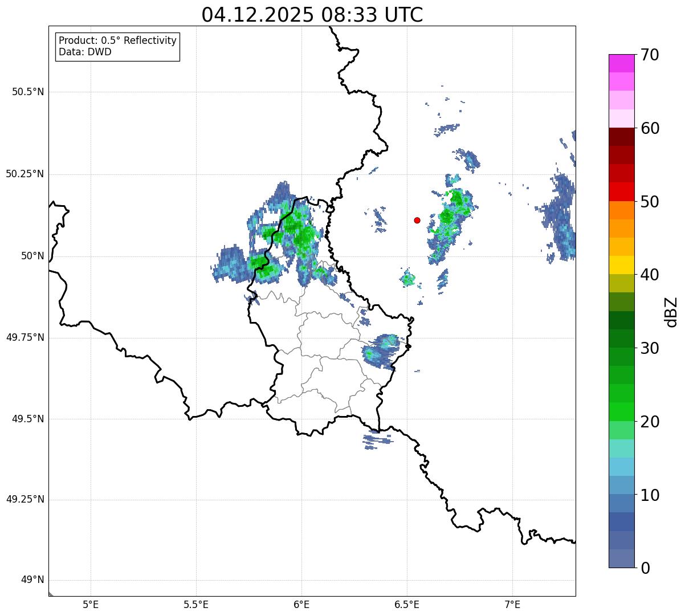
Task: Click the dark maroon swatch just below 60
Action: click(x=621, y=137)
